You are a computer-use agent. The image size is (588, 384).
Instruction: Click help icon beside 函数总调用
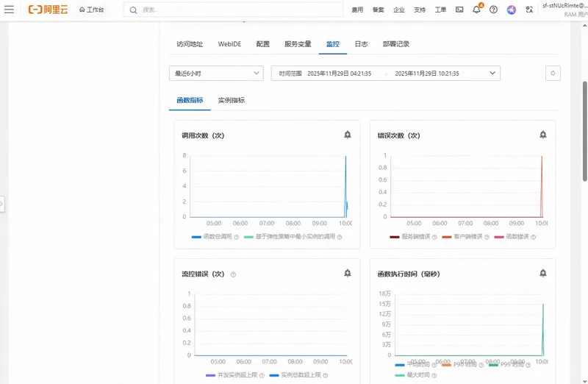pyautogui.click(x=236, y=237)
